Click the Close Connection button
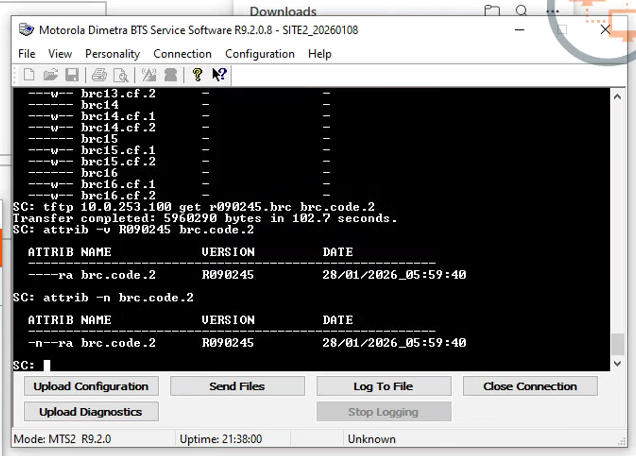The width and height of the screenshot is (636, 456). pyautogui.click(x=530, y=386)
